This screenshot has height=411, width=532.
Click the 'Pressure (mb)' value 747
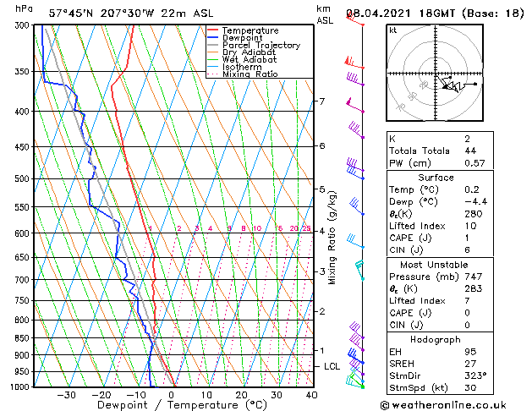click(474, 277)
